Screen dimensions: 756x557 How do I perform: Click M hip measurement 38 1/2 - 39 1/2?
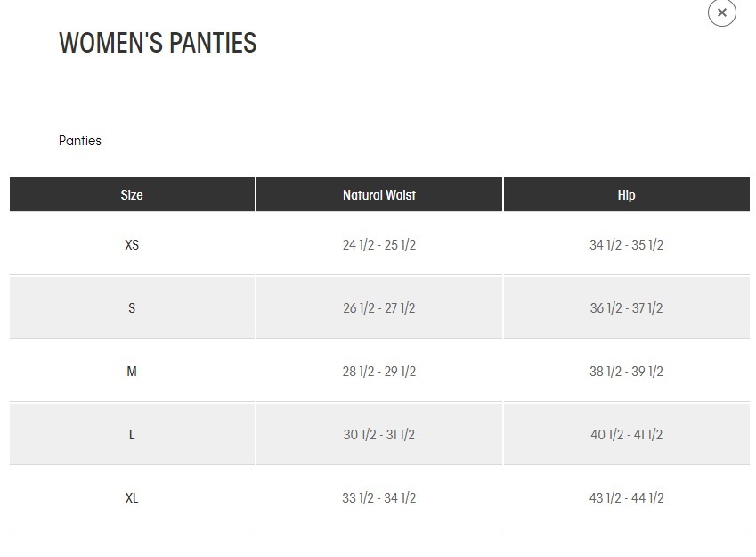coord(626,372)
